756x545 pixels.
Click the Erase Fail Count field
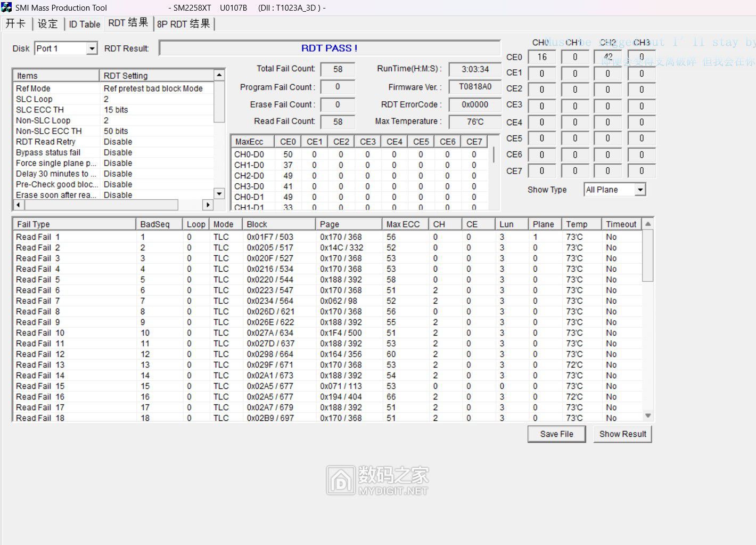(338, 104)
